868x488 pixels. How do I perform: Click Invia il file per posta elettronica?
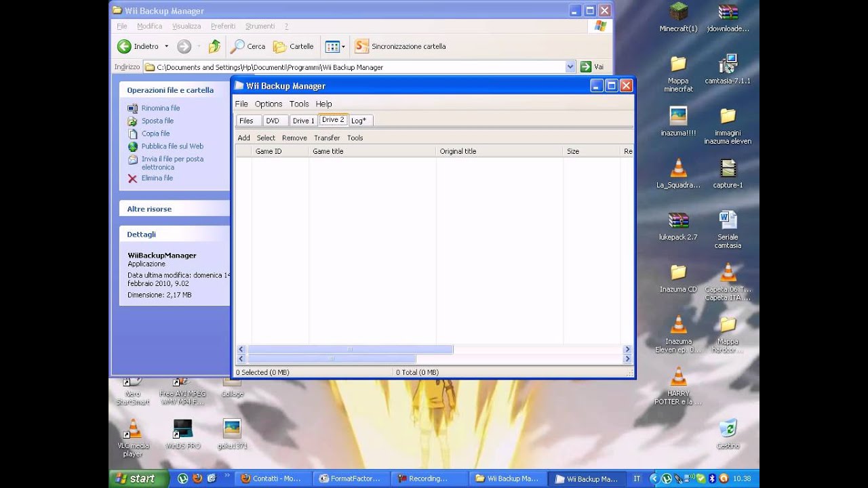tap(172, 163)
